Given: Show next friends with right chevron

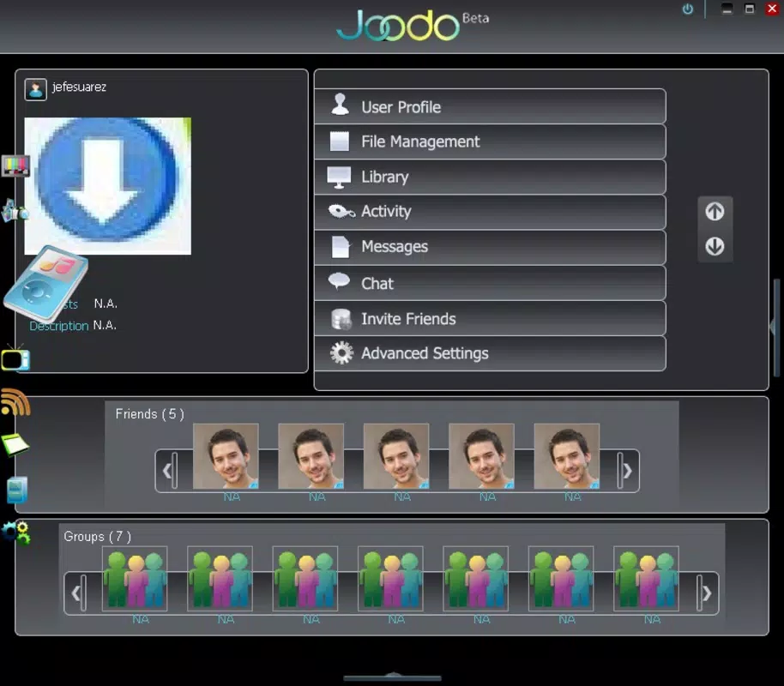Looking at the screenshot, I should click(628, 471).
